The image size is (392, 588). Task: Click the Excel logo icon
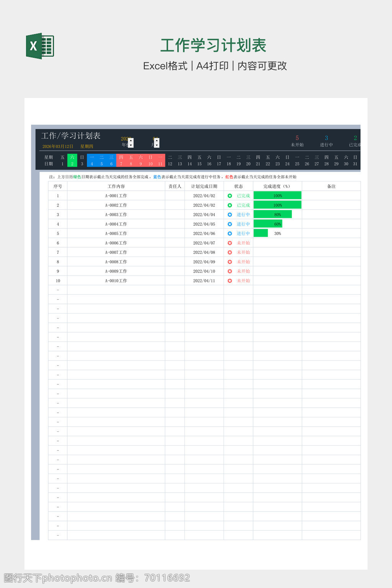click(x=40, y=46)
